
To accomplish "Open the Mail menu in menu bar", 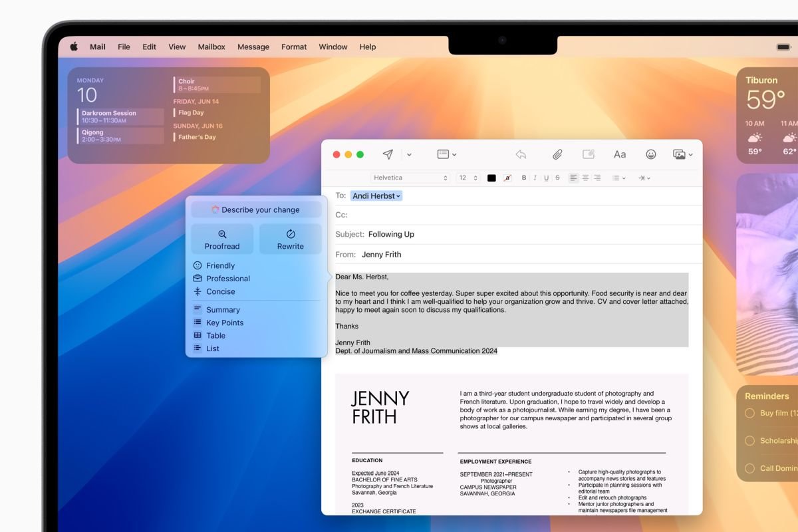I will [98, 47].
